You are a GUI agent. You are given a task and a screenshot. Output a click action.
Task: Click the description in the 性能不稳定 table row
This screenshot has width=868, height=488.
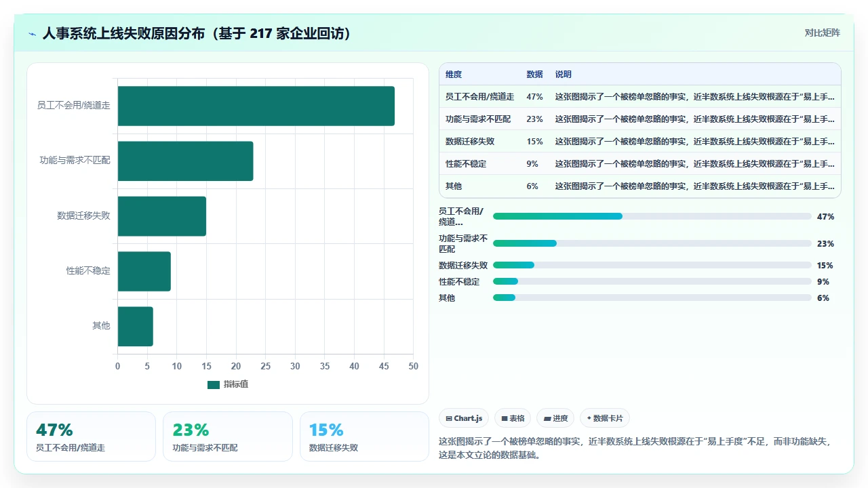(x=695, y=164)
